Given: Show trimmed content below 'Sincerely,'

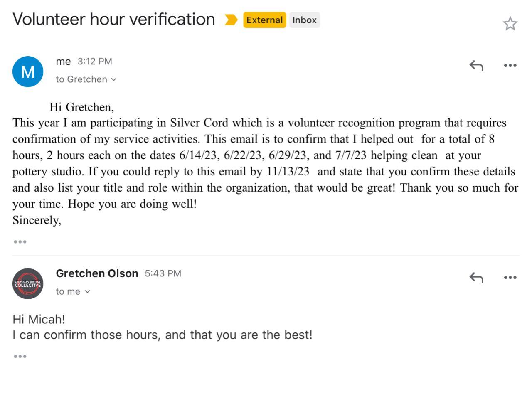Looking at the screenshot, I should tap(20, 241).
